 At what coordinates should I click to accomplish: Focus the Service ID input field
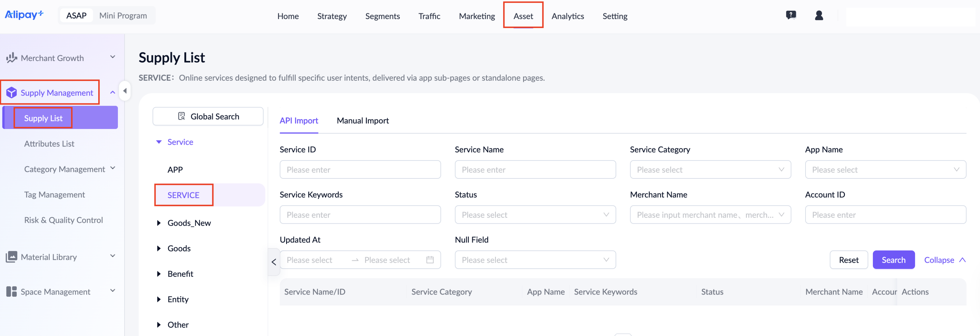(360, 169)
